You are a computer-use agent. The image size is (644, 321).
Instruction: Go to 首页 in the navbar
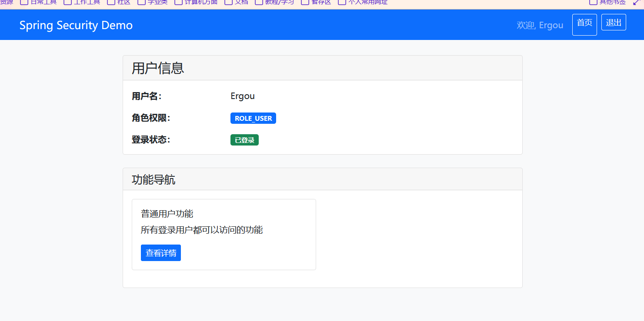click(584, 24)
